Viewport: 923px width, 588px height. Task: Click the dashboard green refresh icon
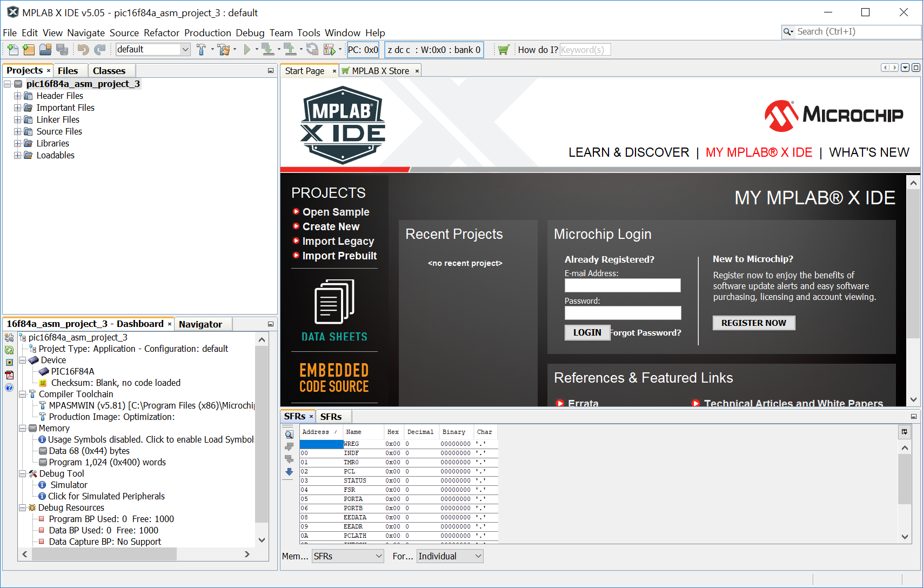point(9,350)
